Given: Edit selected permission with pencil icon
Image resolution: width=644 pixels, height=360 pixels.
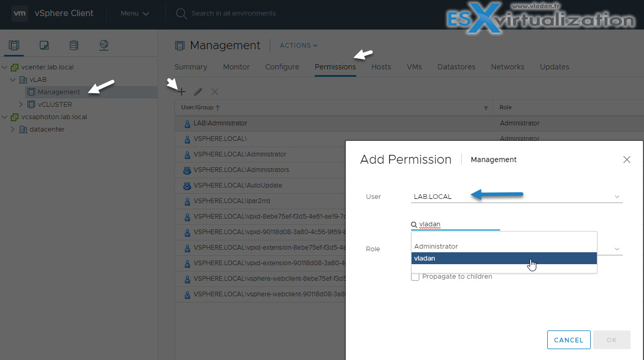Looking at the screenshot, I should coord(198,92).
